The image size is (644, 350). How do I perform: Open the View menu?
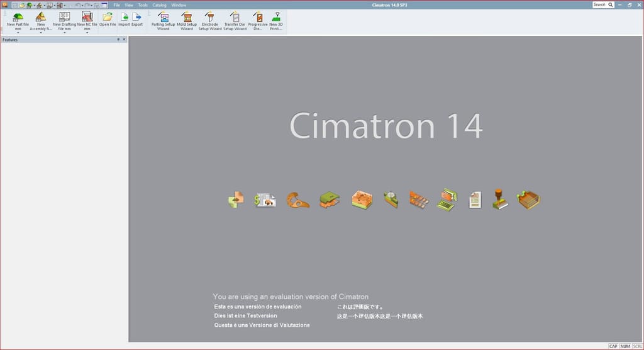(129, 5)
